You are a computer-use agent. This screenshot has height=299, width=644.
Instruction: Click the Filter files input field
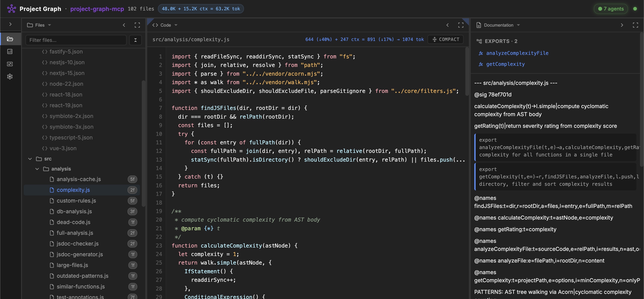[76, 40]
